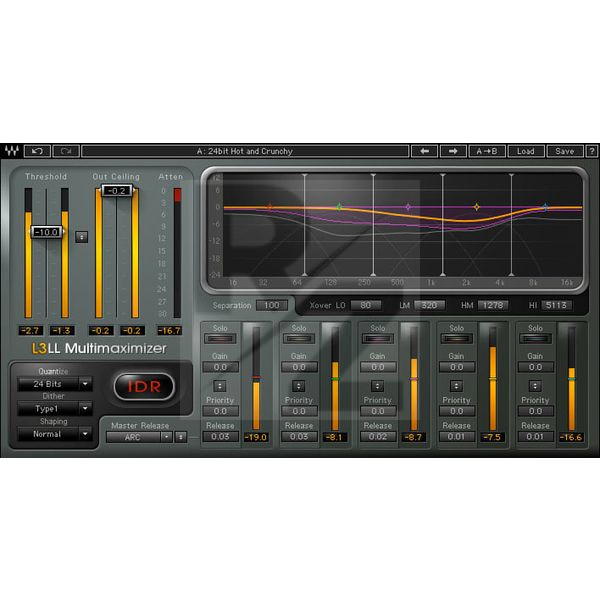Open the Master Release ARC dropdown
Screen dimensions: 600x600
(139, 437)
